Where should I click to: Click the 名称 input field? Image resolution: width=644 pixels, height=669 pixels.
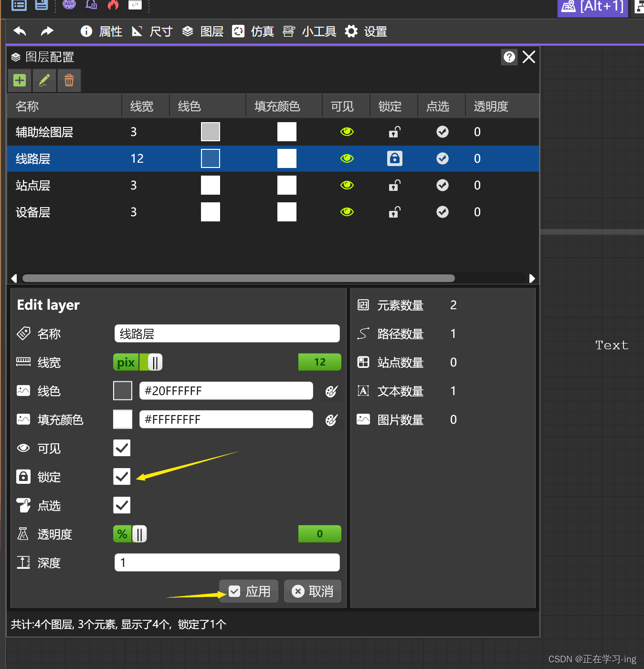pos(227,334)
